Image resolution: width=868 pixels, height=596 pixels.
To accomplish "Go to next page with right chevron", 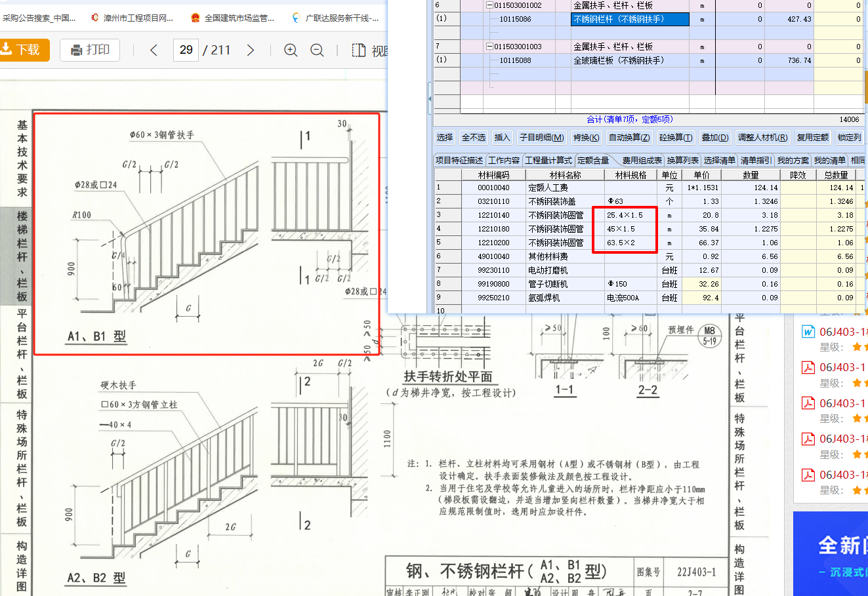I will [250, 50].
